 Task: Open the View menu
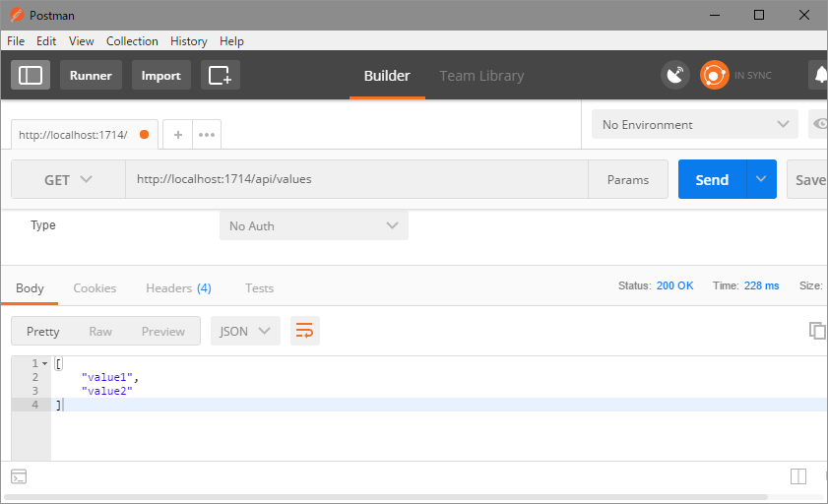click(82, 41)
